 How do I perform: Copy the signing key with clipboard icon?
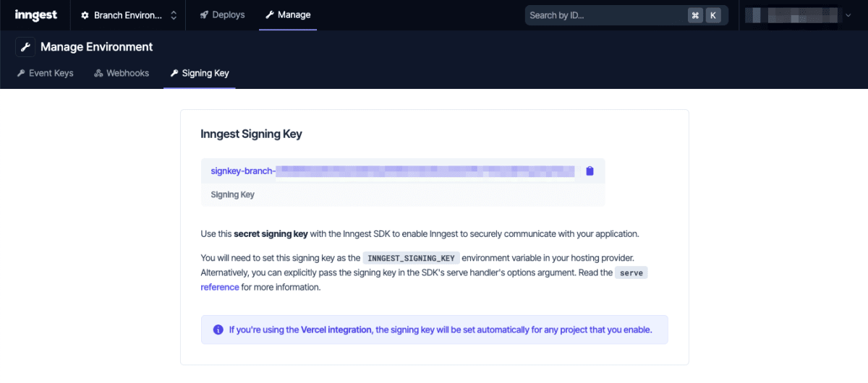click(590, 171)
